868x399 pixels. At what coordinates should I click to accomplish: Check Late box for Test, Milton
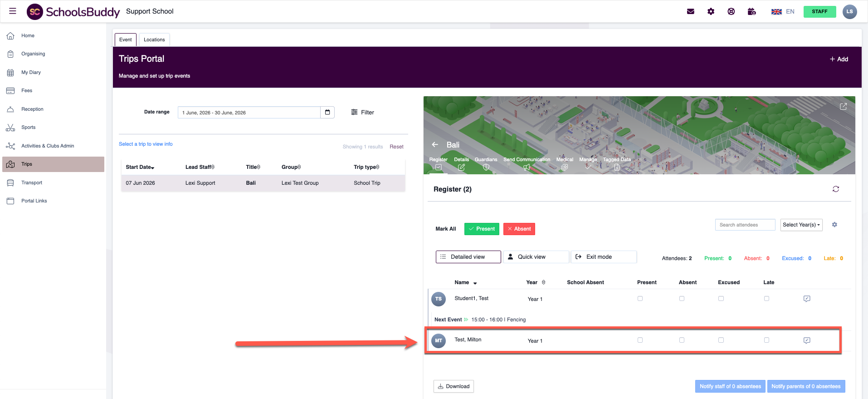[766, 340]
